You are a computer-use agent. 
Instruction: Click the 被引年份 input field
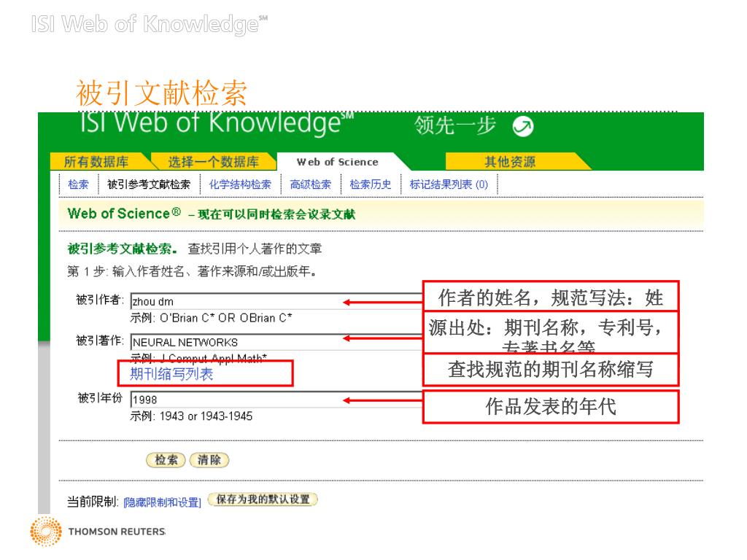[276, 400]
